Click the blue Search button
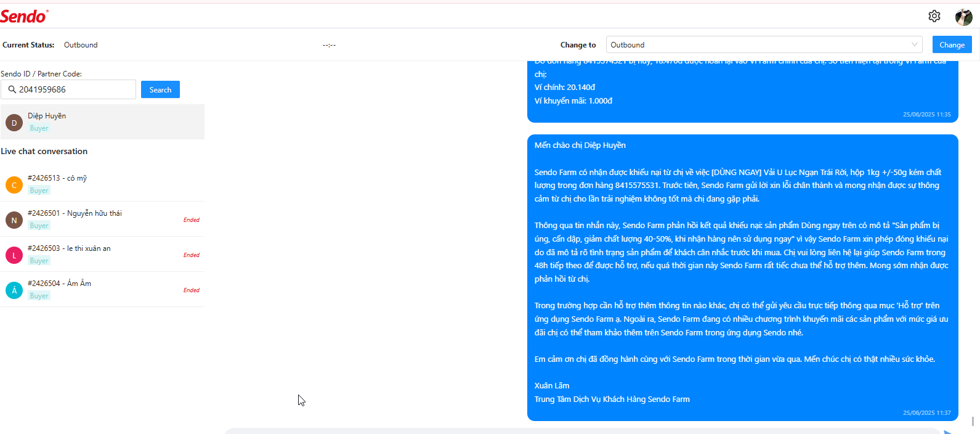 click(x=160, y=89)
